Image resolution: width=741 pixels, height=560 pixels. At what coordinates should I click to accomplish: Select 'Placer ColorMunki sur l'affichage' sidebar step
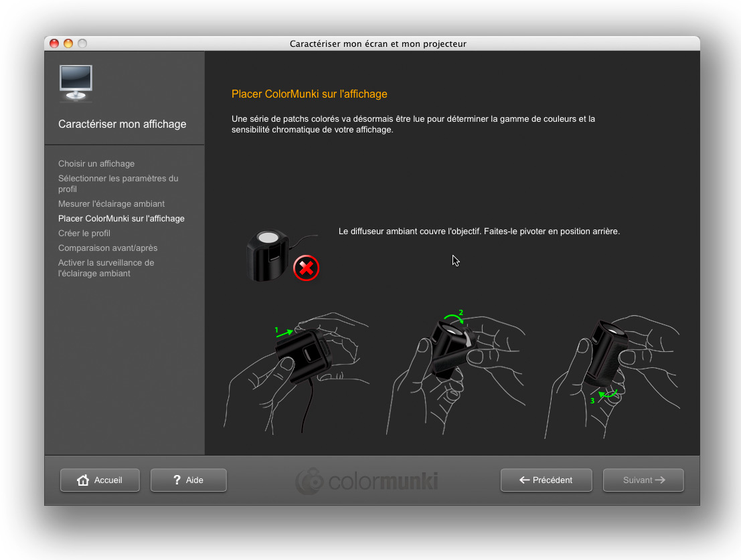[121, 218]
